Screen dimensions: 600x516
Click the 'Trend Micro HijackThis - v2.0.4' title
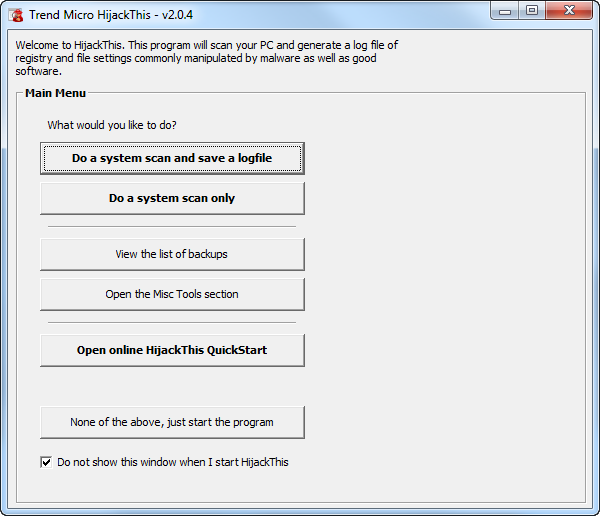tap(111, 15)
